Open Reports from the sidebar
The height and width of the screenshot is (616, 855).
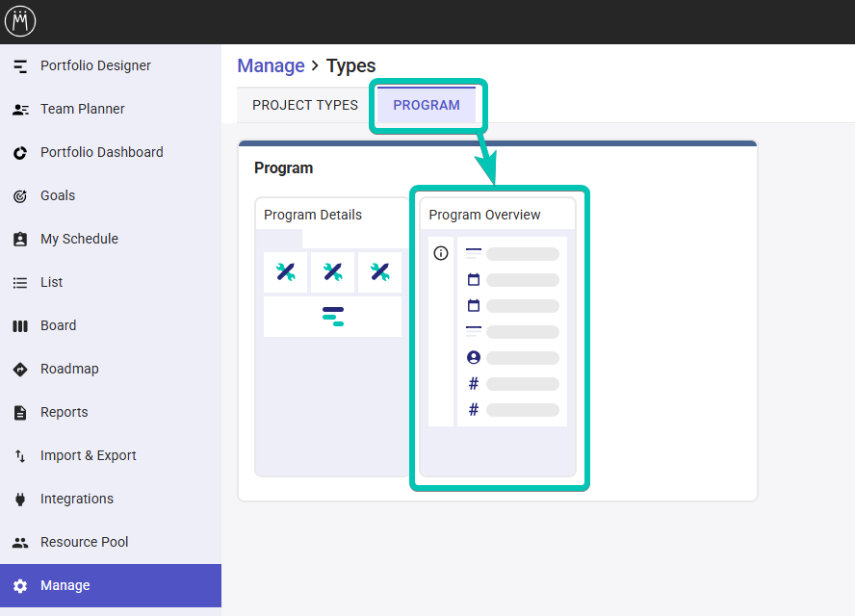[64, 412]
